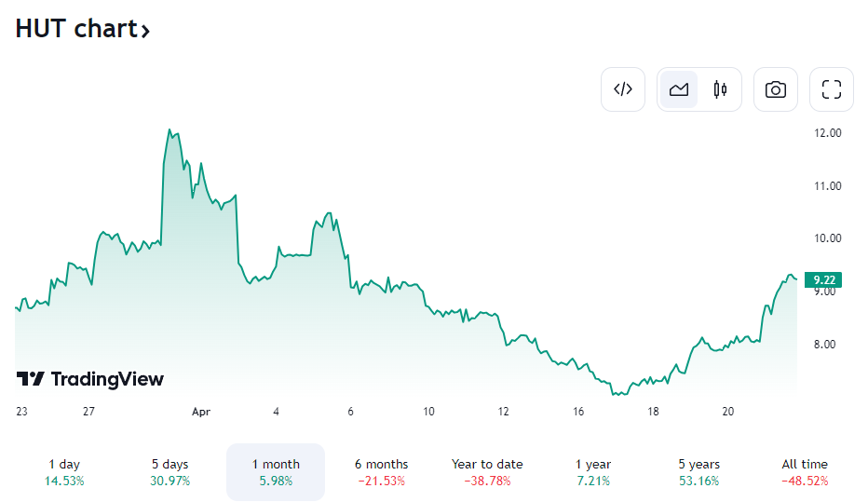Click the 6 date axis label
Viewport: 868px width, 502px height.
pyautogui.click(x=350, y=412)
